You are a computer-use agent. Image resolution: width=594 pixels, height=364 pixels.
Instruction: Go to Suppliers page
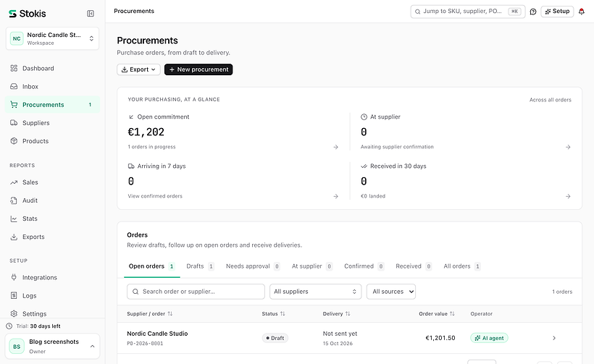point(52,123)
